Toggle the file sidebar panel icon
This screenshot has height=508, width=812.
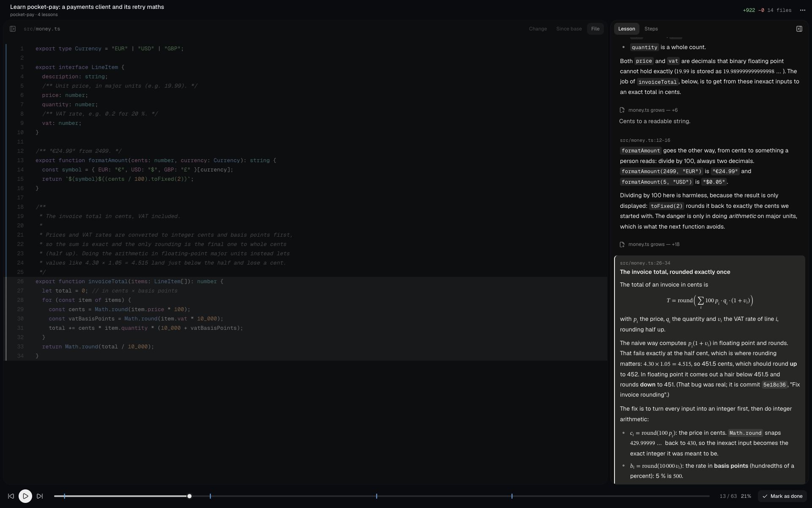click(13, 29)
